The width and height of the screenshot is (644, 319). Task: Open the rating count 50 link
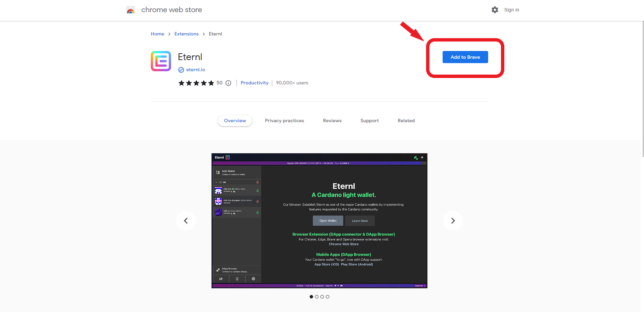tap(219, 83)
